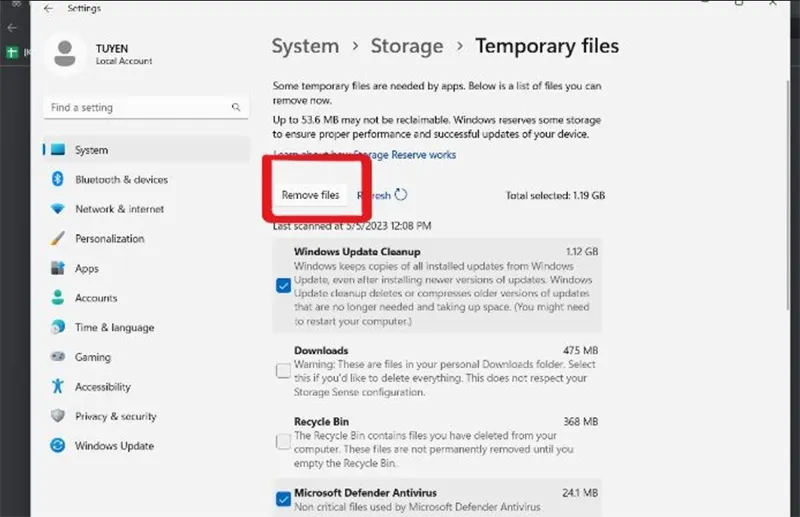Image resolution: width=800 pixels, height=517 pixels.
Task: Click the System monitor icon
Action: [58, 150]
